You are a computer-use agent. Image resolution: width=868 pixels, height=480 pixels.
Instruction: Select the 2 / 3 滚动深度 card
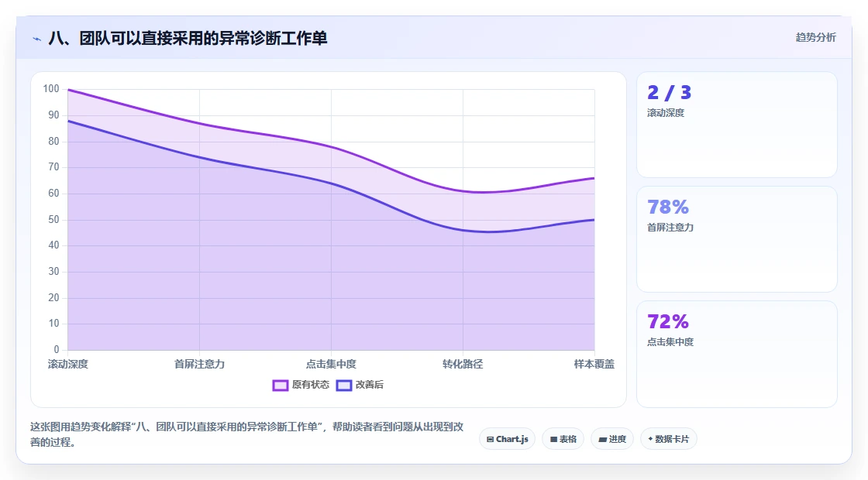[x=737, y=125]
